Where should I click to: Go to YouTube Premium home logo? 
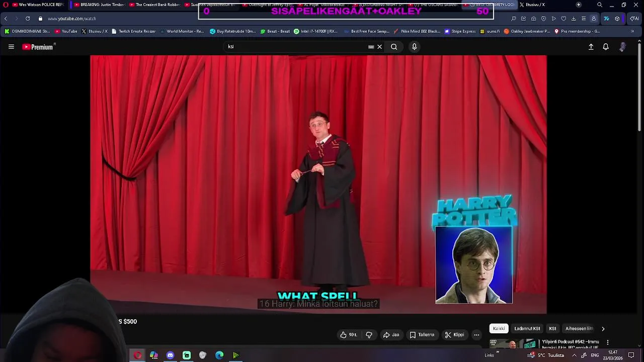point(39,47)
